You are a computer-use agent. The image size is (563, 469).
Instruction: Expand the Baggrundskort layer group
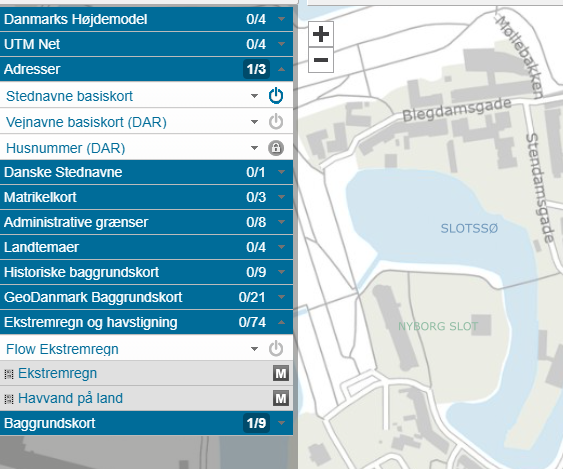146,423
